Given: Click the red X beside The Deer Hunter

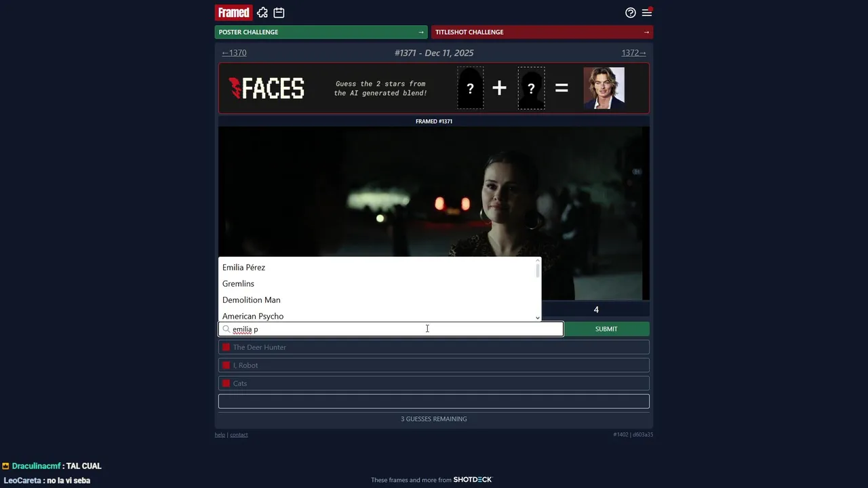Looking at the screenshot, I should pos(226,347).
